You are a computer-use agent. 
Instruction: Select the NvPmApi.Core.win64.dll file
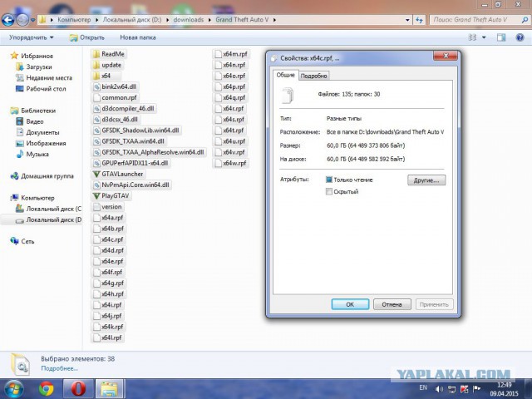pyautogui.click(x=131, y=185)
